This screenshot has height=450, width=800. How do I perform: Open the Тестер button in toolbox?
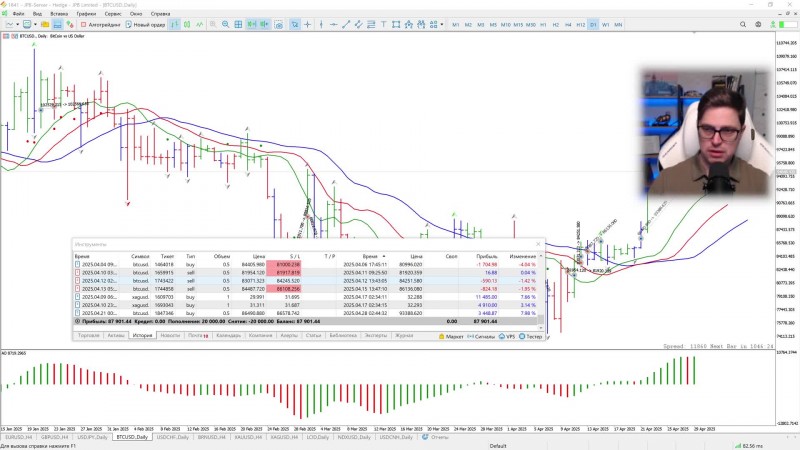(x=531, y=337)
